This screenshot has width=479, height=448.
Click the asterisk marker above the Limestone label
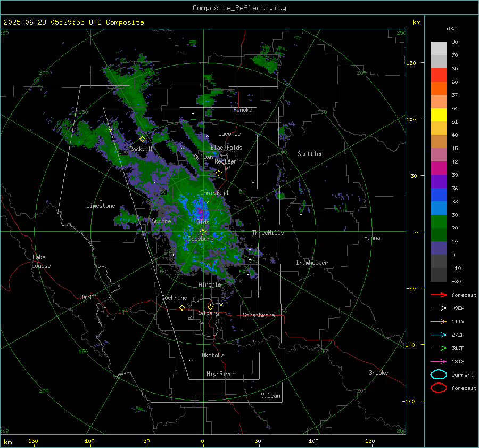coord(101,201)
